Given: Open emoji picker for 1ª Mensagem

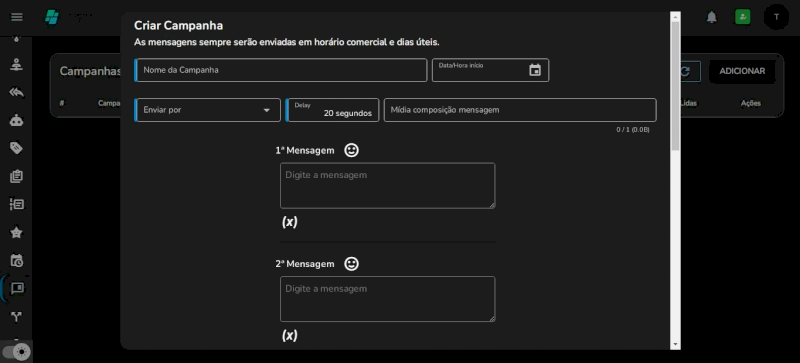Looking at the screenshot, I should (352, 150).
